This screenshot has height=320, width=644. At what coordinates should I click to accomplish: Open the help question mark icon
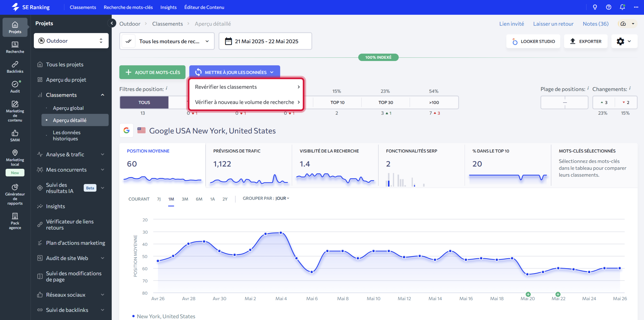coord(608,7)
